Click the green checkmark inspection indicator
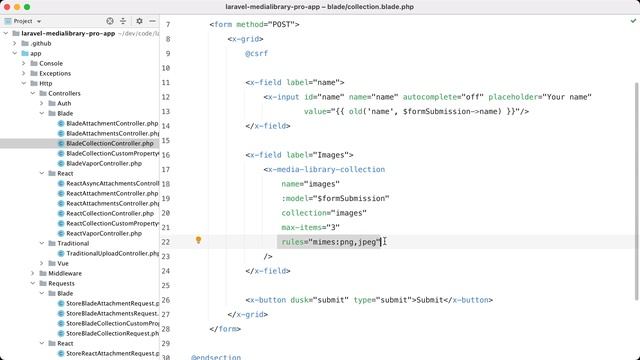Viewport: 640px width, 360px height. [x=633, y=21]
